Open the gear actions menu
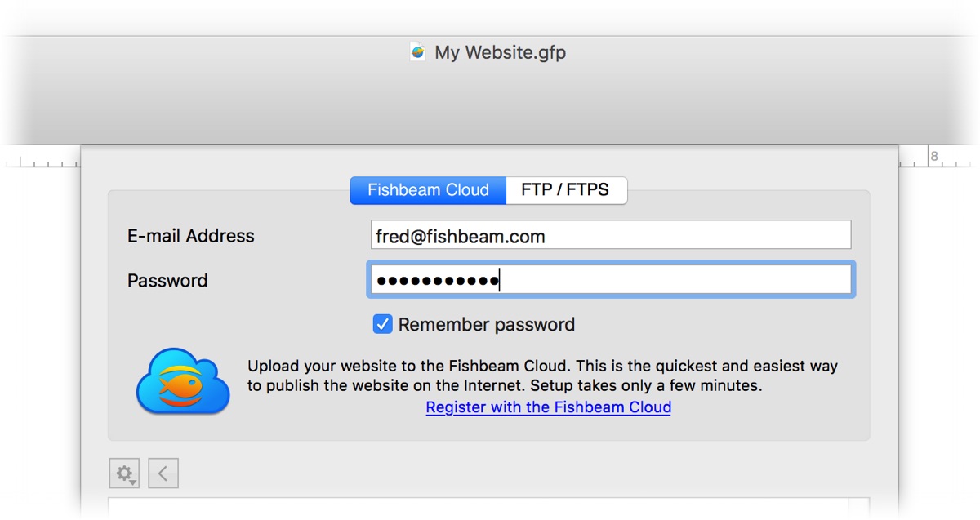The image size is (980, 520). (x=124, y=473)
